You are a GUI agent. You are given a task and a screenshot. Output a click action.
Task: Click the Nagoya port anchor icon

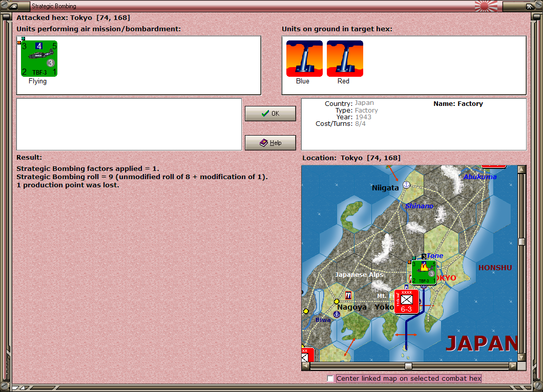point(337,314)
